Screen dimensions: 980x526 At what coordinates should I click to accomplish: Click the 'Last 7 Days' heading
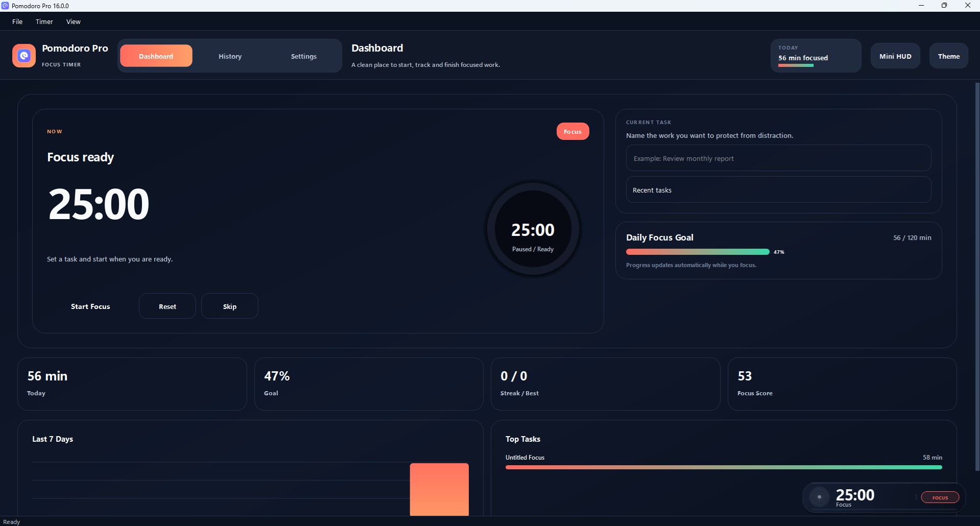(53, 439)
